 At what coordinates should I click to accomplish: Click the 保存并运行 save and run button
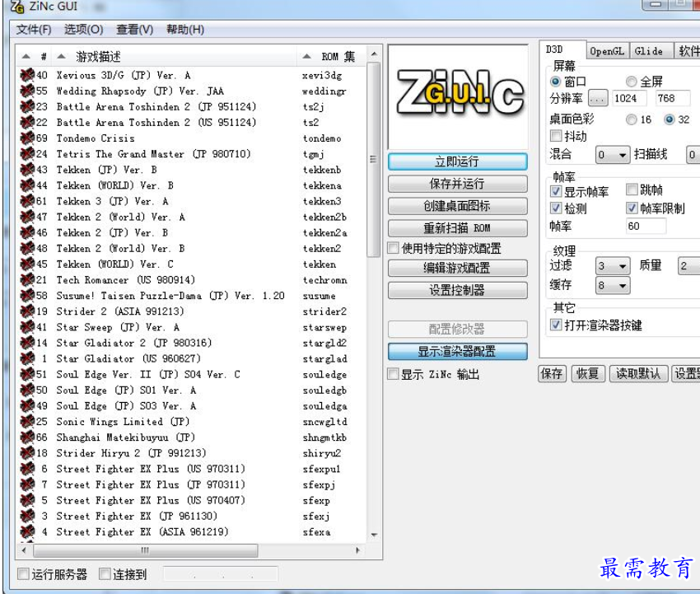click(x=458, y=184)
